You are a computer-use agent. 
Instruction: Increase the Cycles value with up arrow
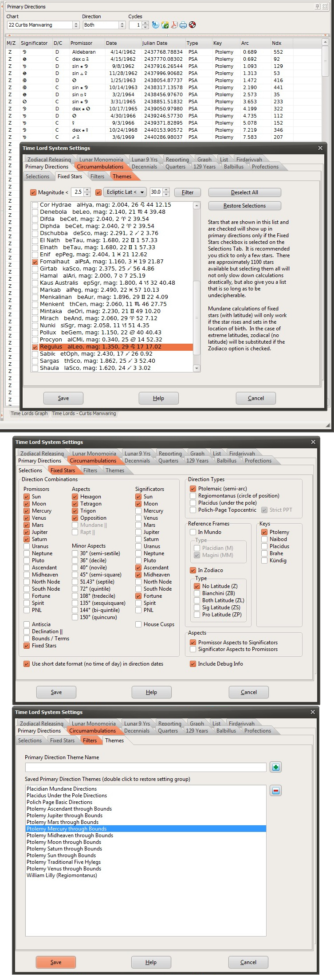pyautogui.click(x=145, y=23)
